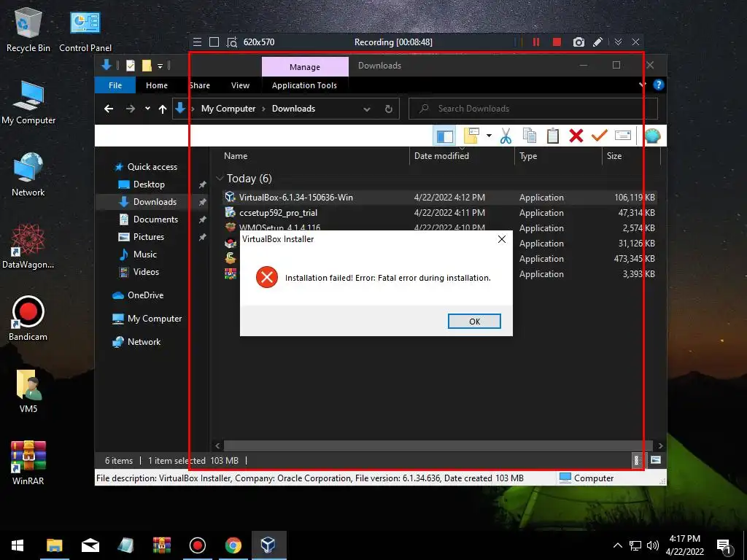Screen dimensions: 747x560
Task: Select the VM5 desktop folder
Action: [x=28, y=391]
